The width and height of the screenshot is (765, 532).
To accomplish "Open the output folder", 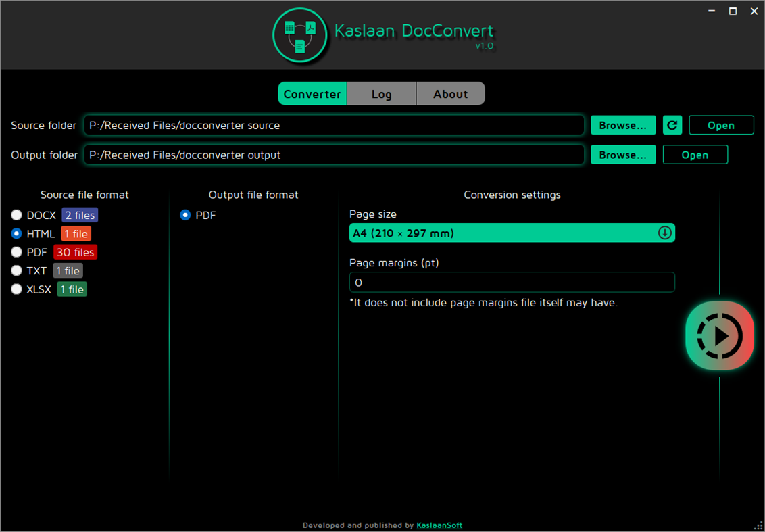I will (695, 154).
